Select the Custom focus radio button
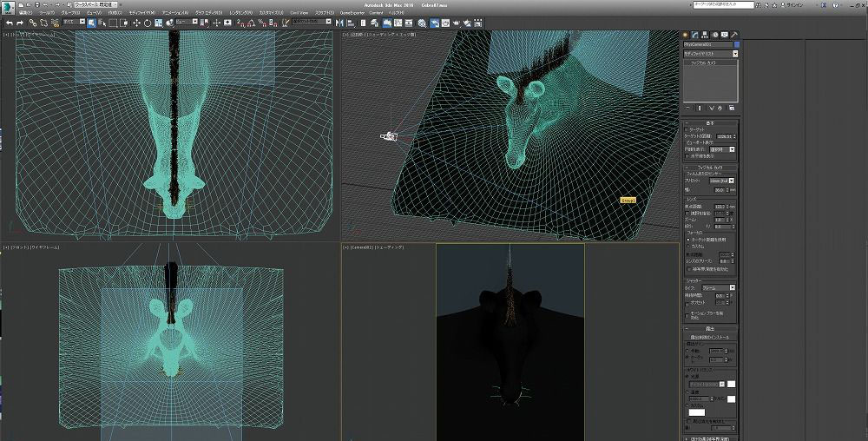 [x=687, y=245]
